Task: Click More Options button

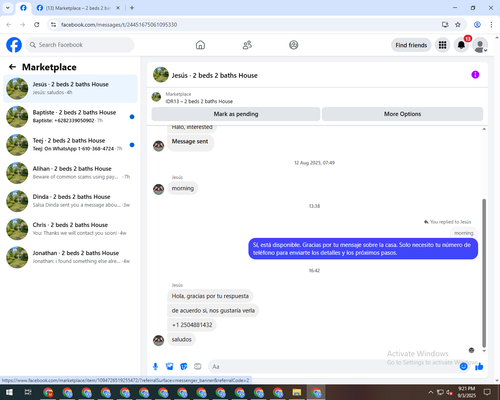Action: coord(402,114)
